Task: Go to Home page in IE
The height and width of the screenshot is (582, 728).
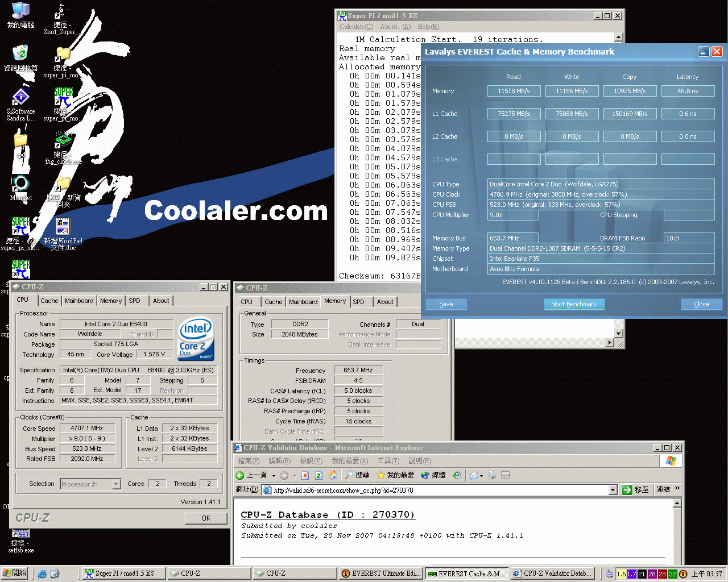Action: click(x=333, y=475)
